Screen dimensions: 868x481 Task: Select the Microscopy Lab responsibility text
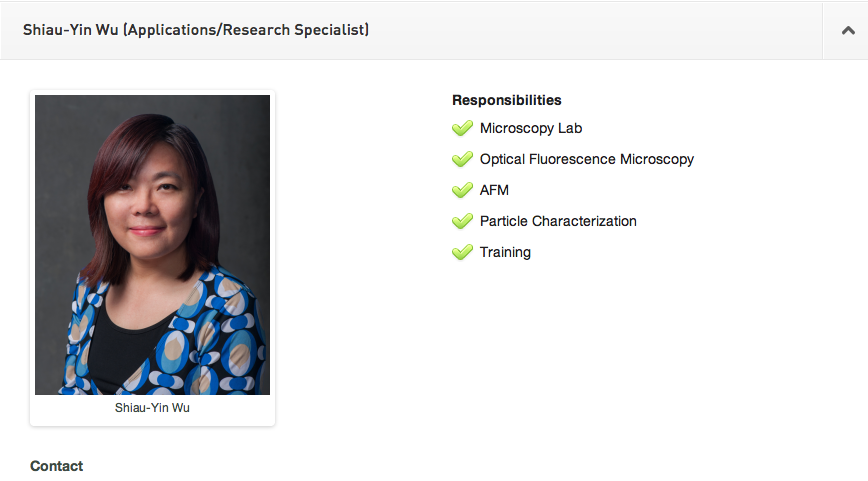530,128
